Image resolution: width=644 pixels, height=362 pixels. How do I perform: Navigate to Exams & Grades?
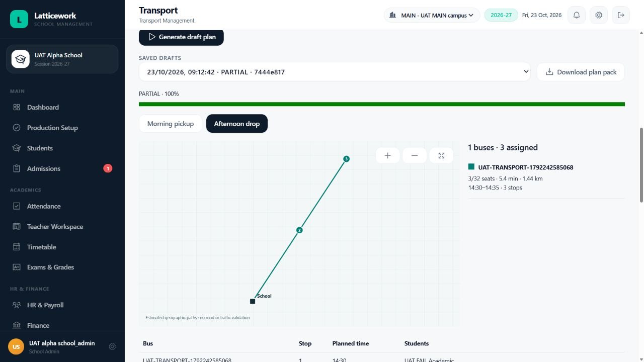(62, 267)
